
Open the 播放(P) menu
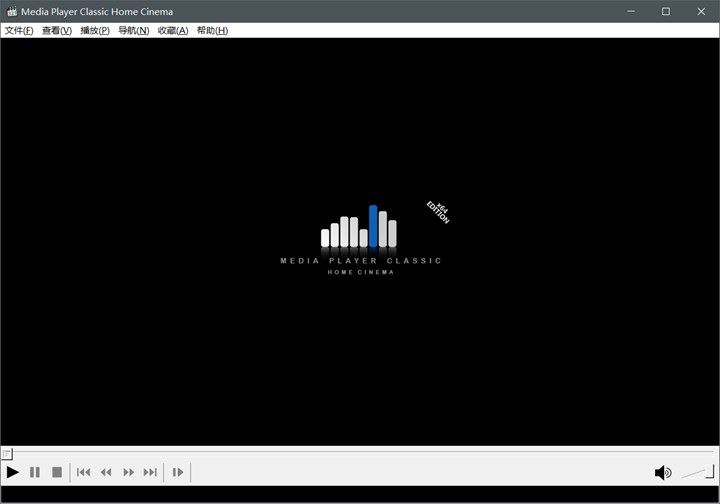pos(95,30)
